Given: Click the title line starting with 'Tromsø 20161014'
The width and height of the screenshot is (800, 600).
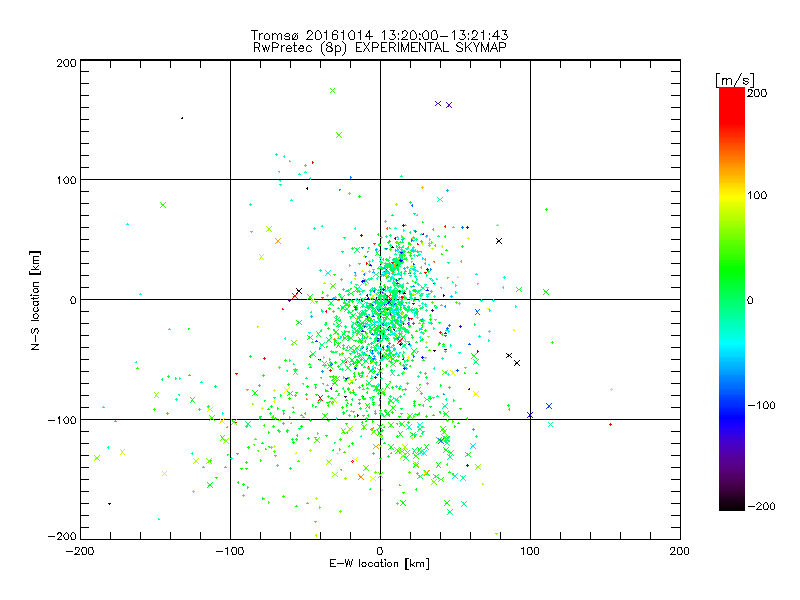Looking at the screenshot, I should [379, 35].
